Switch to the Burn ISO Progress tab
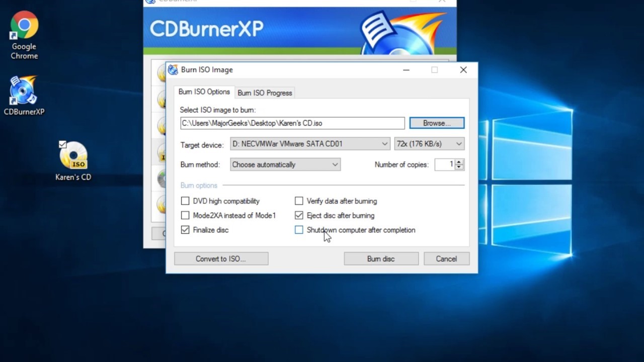The height and width of the screenshot is (362, 644). (x=265, y=93)
